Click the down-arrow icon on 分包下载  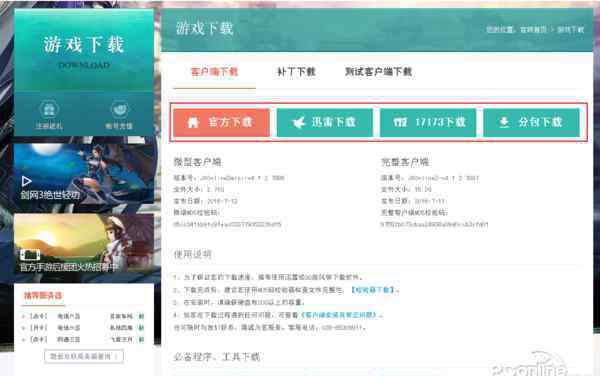(504, 122)
